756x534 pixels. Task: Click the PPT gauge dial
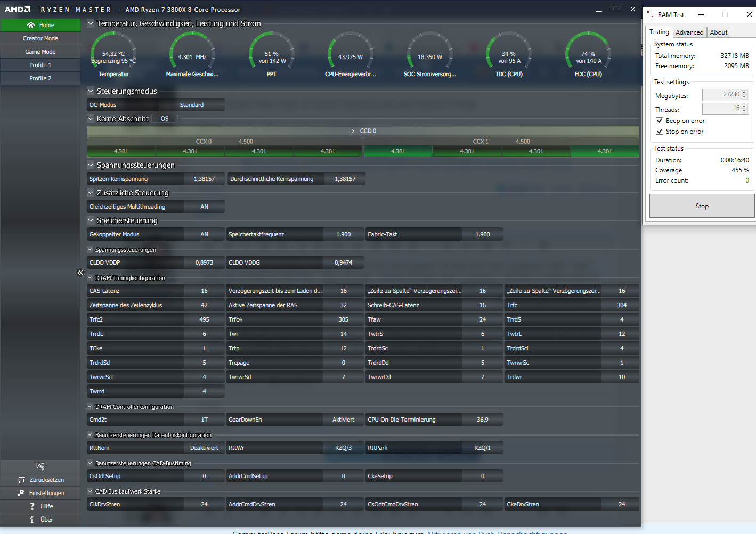pos(272,51)
